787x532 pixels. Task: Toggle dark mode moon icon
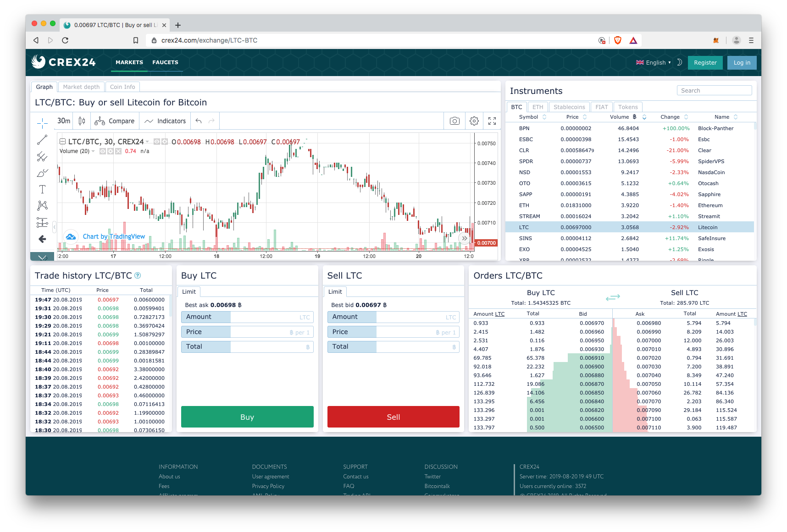point(680,62)
